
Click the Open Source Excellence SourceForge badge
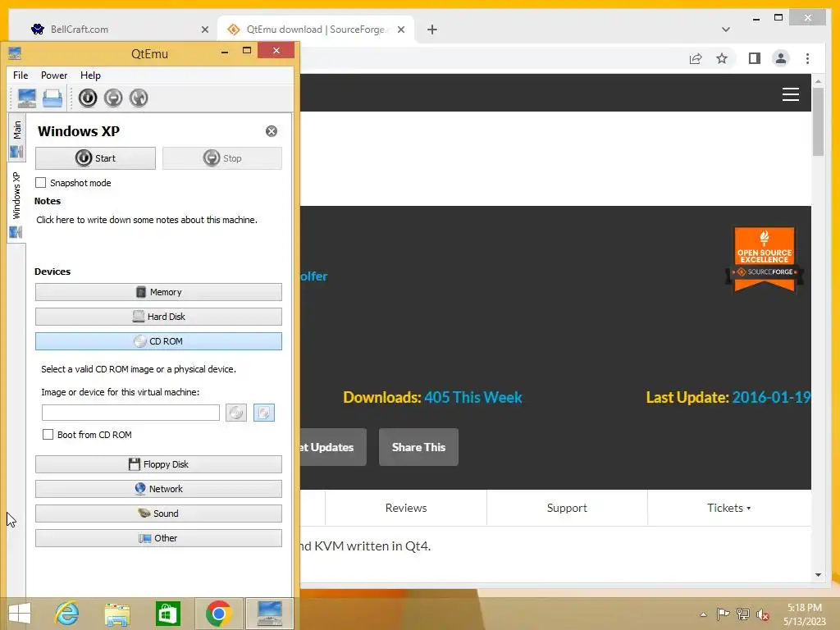(x=765, y=259)
